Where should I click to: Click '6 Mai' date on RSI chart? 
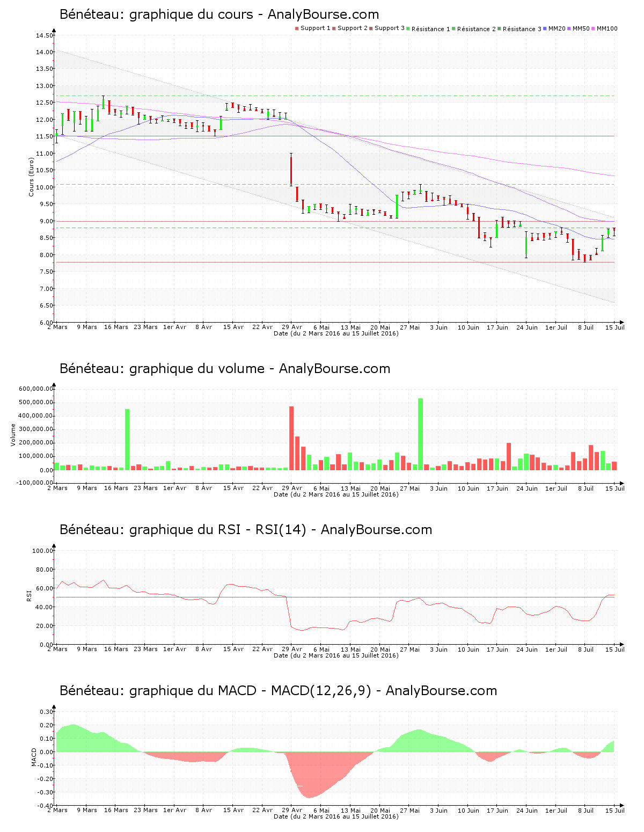(x=321, y=649)
